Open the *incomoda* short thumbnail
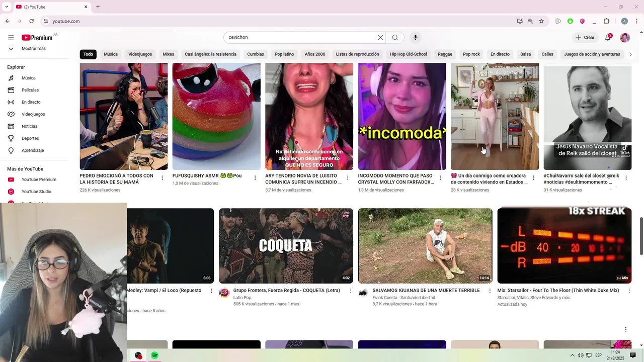Viewport: 644px width, 362px height. (x=402, y=117)
